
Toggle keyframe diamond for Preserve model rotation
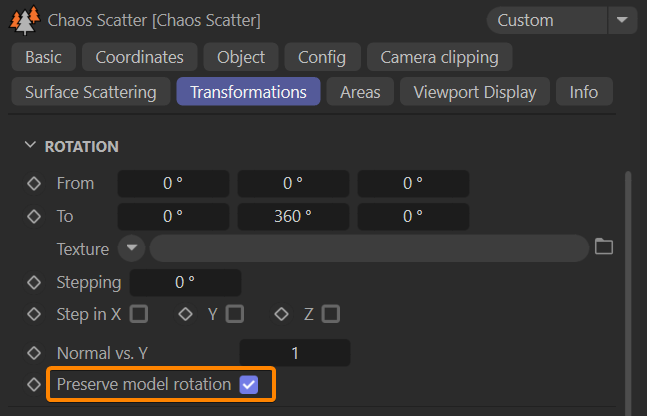click(34, 384)
